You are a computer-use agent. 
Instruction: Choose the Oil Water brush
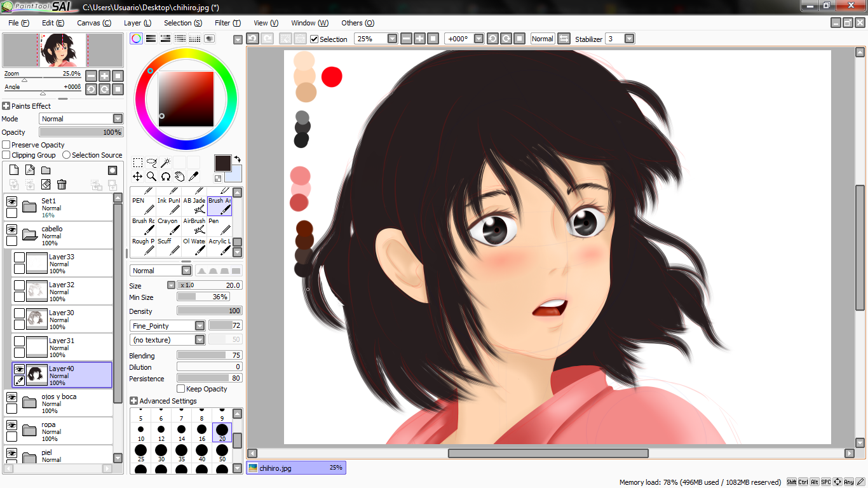pos(194,245)
